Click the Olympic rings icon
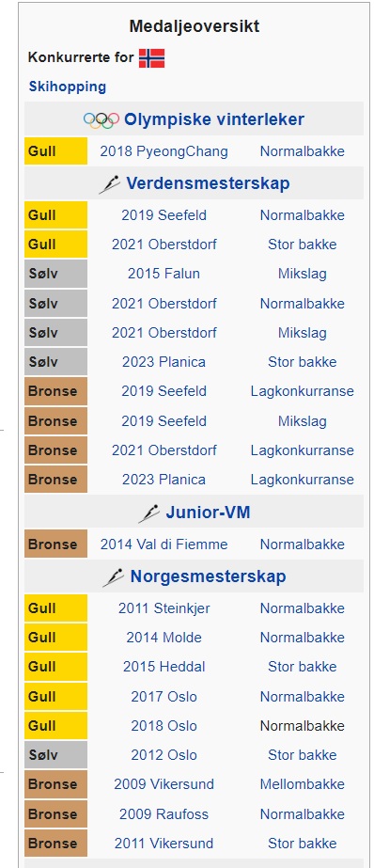 click(x=101, y=119)
